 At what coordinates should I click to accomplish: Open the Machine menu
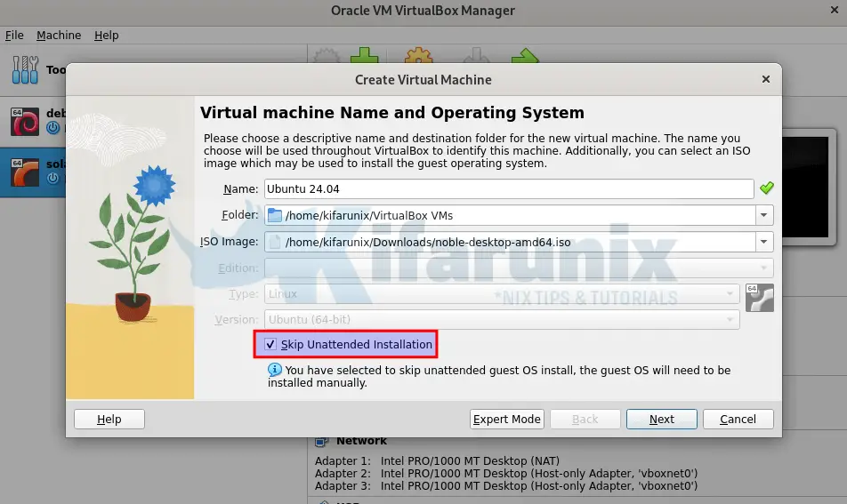59,35
